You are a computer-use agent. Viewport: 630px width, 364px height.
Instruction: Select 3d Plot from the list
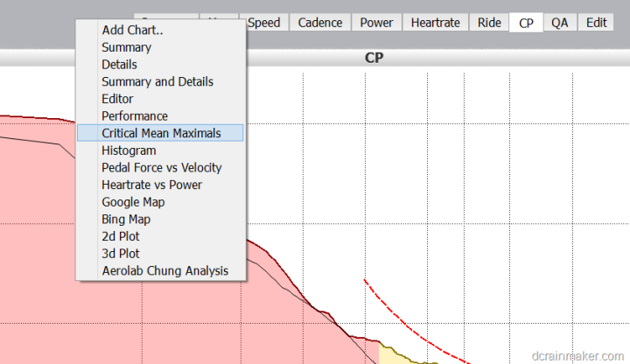coord(120,254)
